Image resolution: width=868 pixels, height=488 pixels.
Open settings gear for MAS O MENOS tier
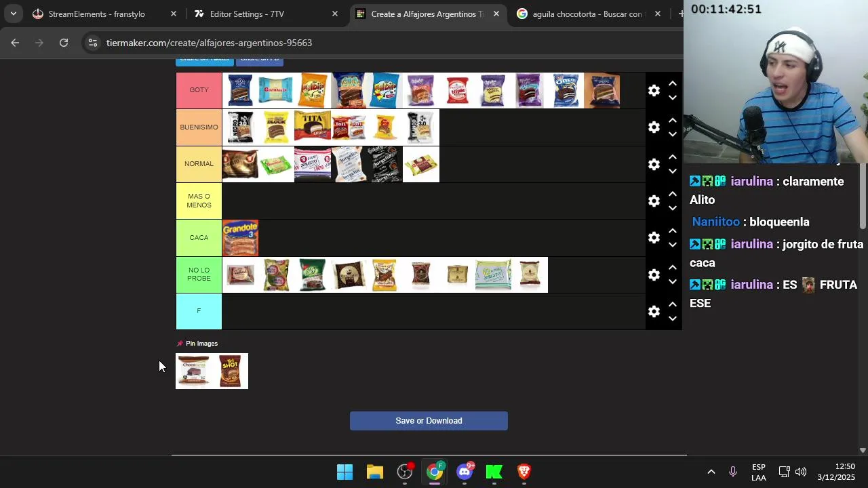654,201
